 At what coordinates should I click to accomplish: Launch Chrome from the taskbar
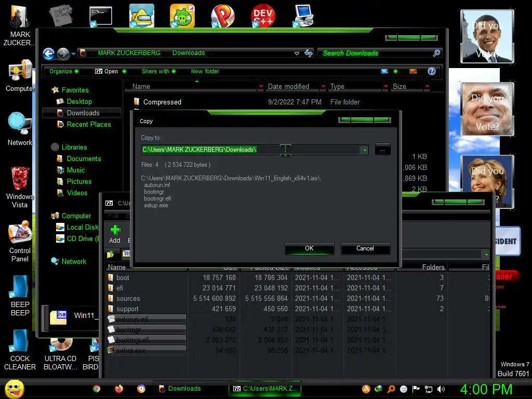[x=97, y=389]
